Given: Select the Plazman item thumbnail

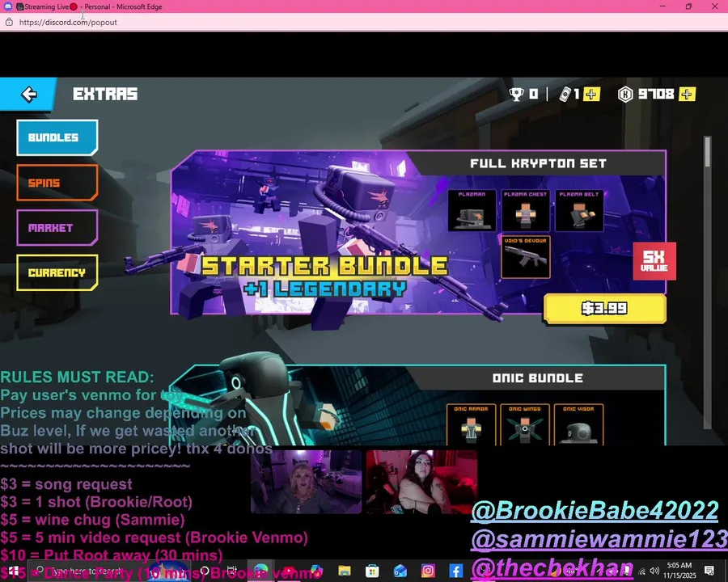Looking at the screenshot, I should tap(472, 210).
